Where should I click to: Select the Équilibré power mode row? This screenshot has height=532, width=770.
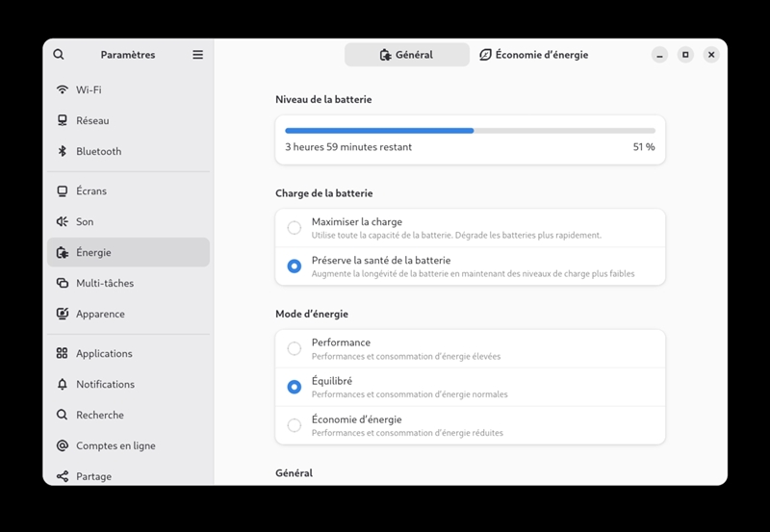click(x=471, y=387)
